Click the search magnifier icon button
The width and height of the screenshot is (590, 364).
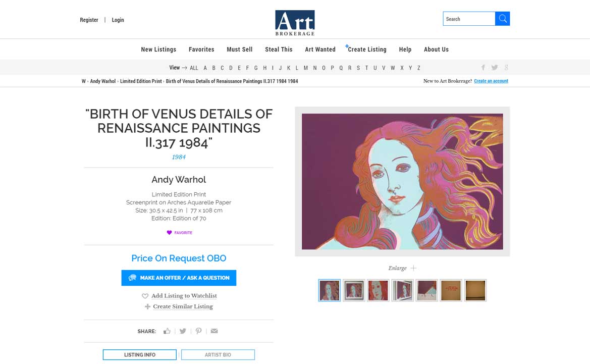click(x=502, y=19)
